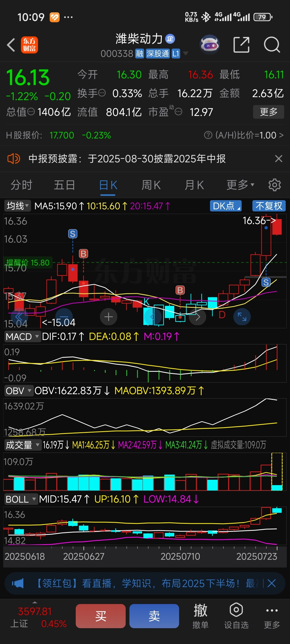Tap the 提醒价 15.80 alert line label

point(28,262)
